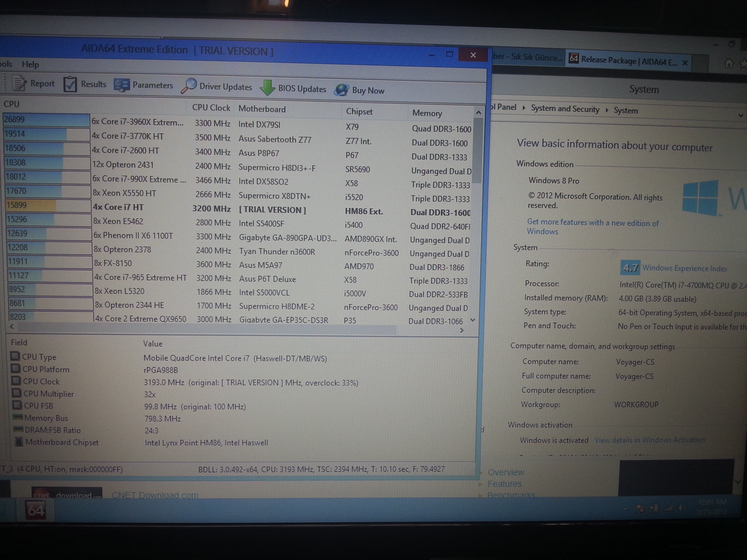Select the 26899 score bar row
The image size is (747, 560).
46,120
